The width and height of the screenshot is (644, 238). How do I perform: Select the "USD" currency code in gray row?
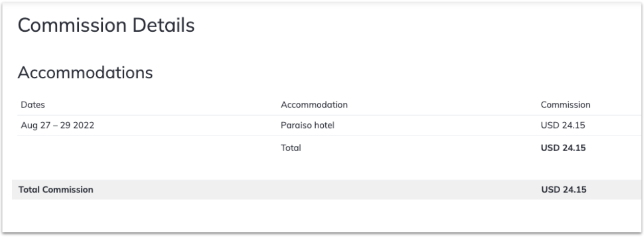549,189
